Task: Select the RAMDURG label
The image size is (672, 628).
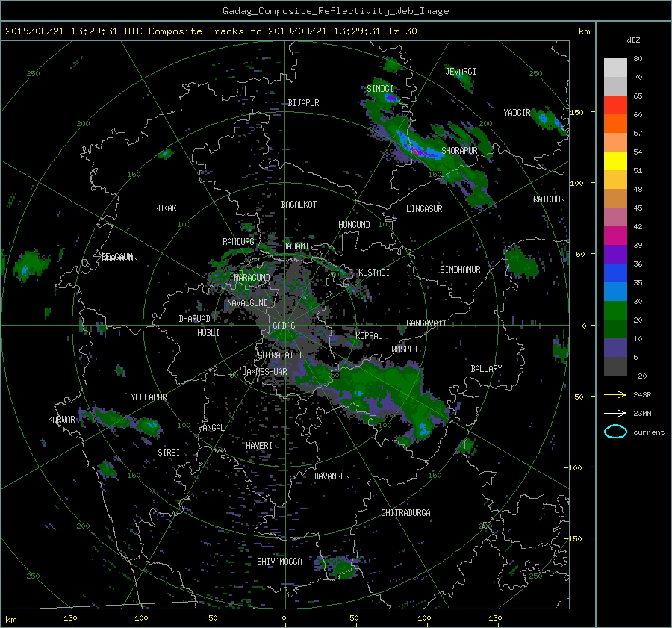Action: coord(238,242)
